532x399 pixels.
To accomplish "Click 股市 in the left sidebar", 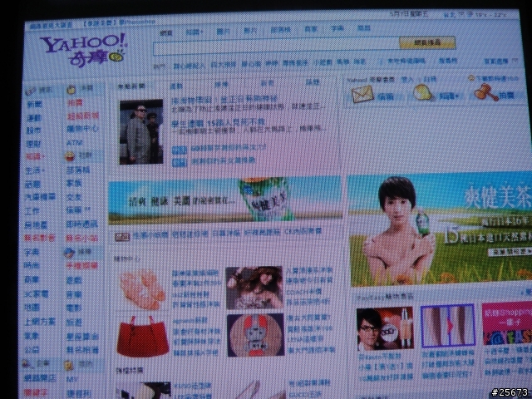I will (x=33, y=131).
